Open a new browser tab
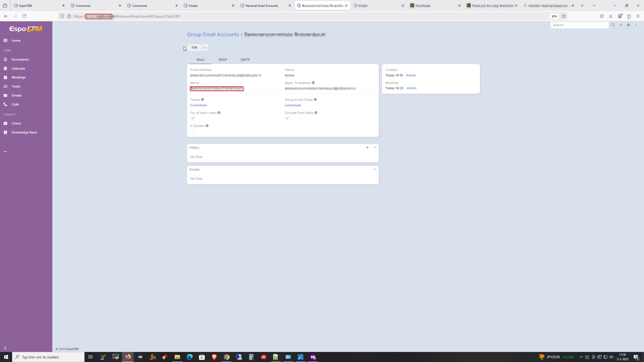The image size is (644, 362). click(x=582, y=6)
